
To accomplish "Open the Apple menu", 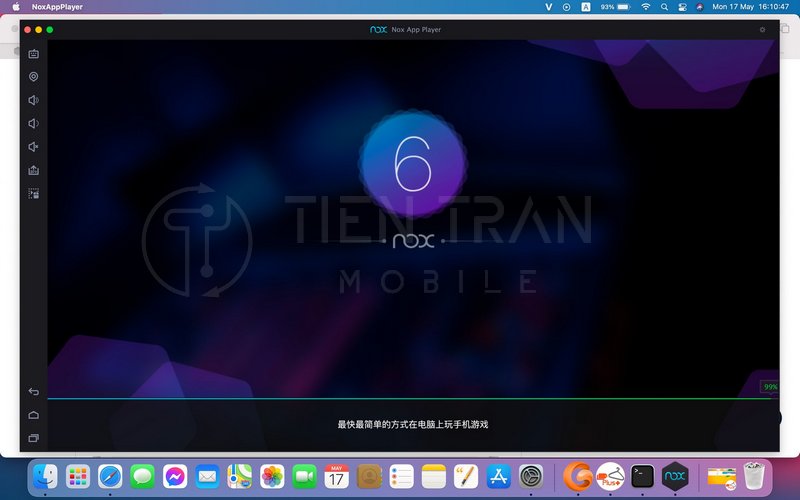I will pos(16,7).
